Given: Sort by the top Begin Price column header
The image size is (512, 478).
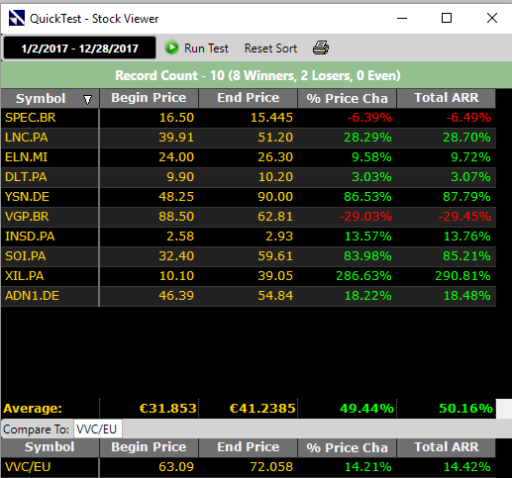Looking at the screenshot, I should [x=149, y=98].
